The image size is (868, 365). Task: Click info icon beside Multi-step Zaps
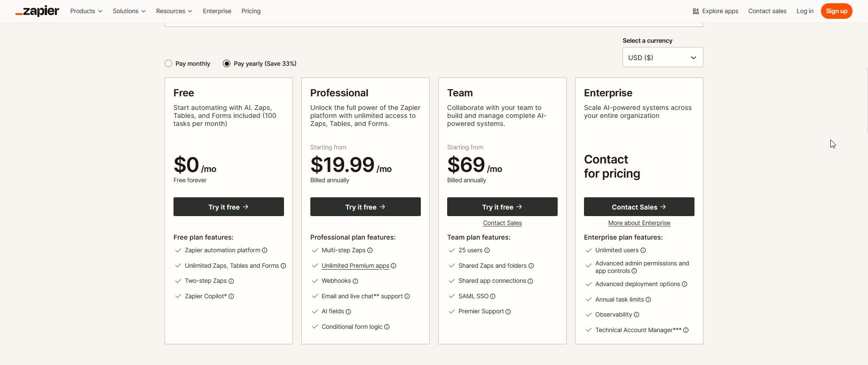coord(370,250)
